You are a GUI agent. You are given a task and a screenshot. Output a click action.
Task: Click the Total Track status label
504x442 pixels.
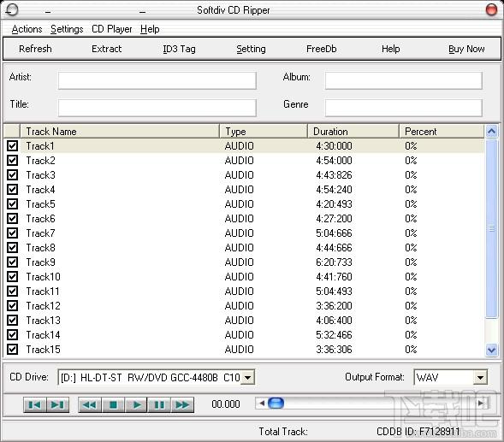tap(283, 432)
